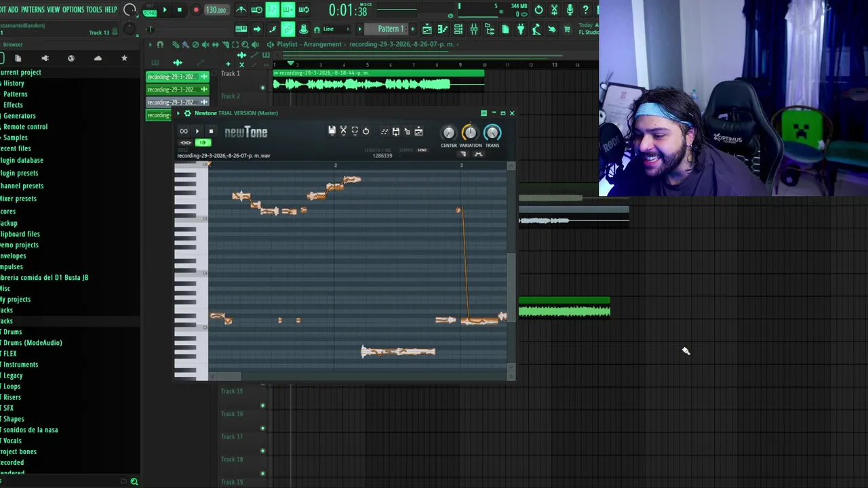Click the Newtone loop playback button

[x=184, y=131]
